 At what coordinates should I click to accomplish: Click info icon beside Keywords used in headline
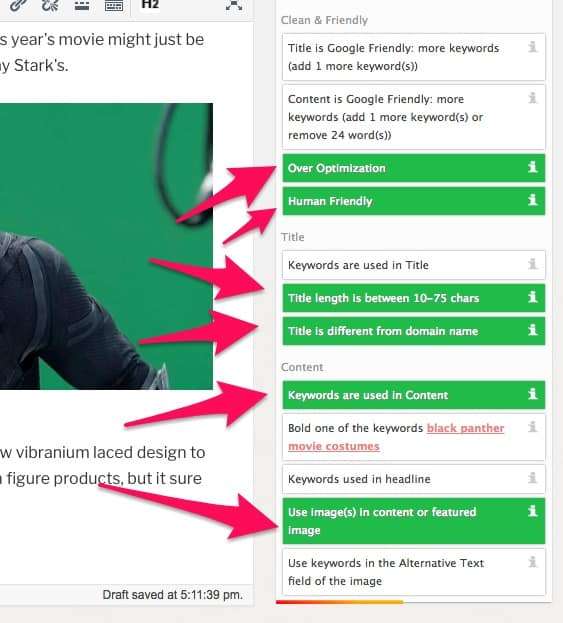(x=532, y=478)
